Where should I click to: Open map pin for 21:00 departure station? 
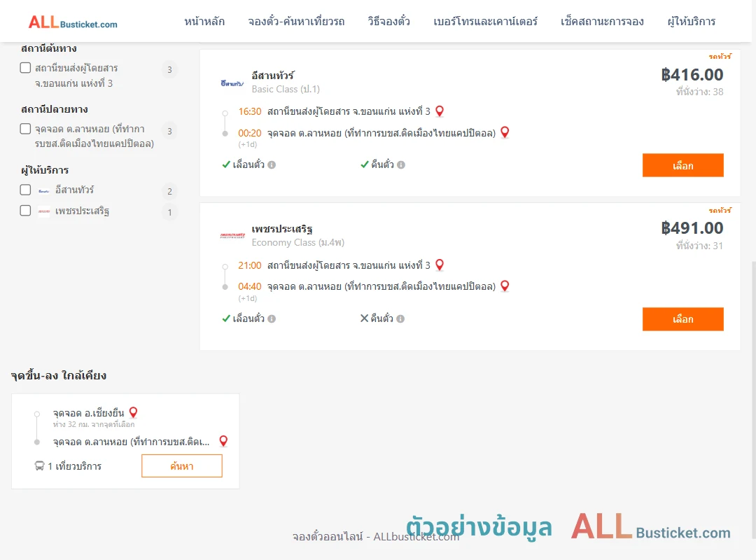pos(440,265)
